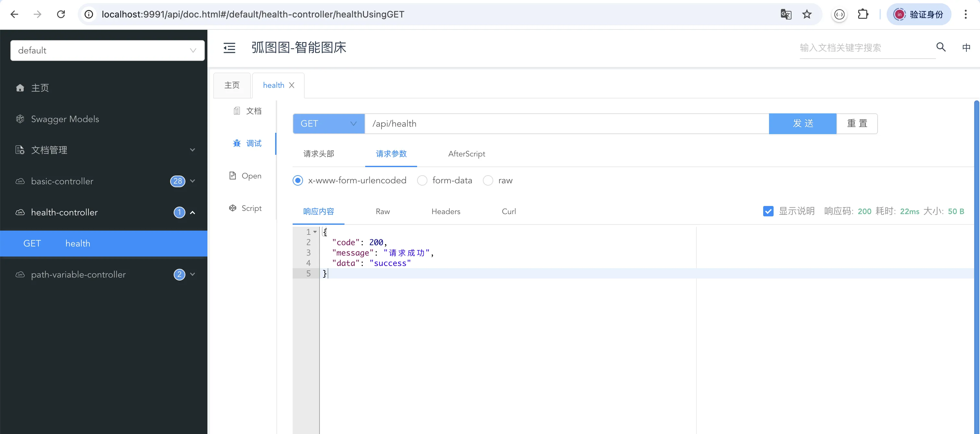Click the 重置 reset button
Screen dimensions: 980x434
coord(857,124)
